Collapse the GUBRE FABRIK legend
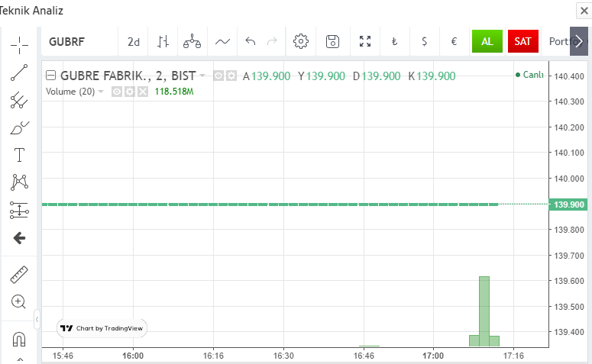Viewport: 592px width, 364px height. point(50,76)
